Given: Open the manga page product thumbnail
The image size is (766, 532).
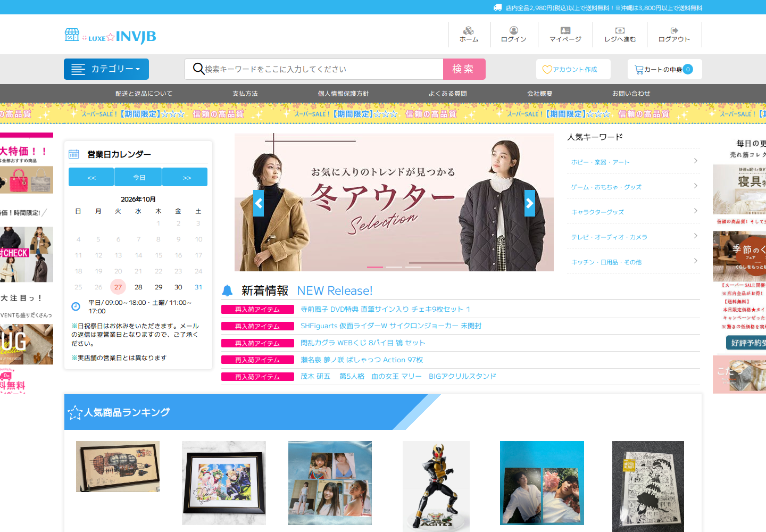Looking at the screenshot, I should pos(648,486).
